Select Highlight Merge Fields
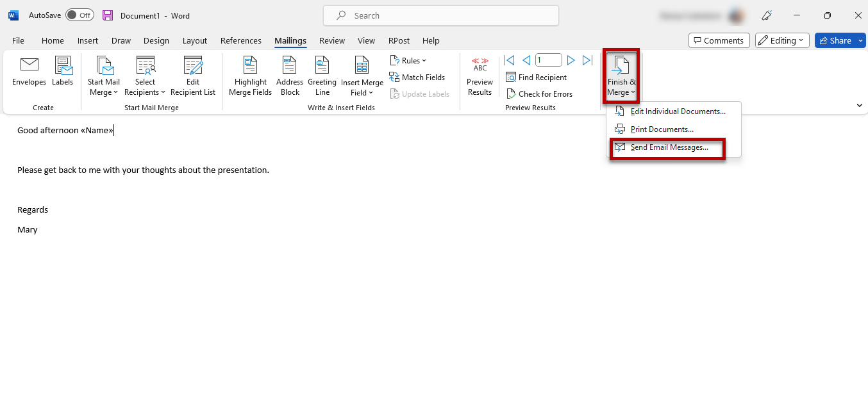 (250, 76)
